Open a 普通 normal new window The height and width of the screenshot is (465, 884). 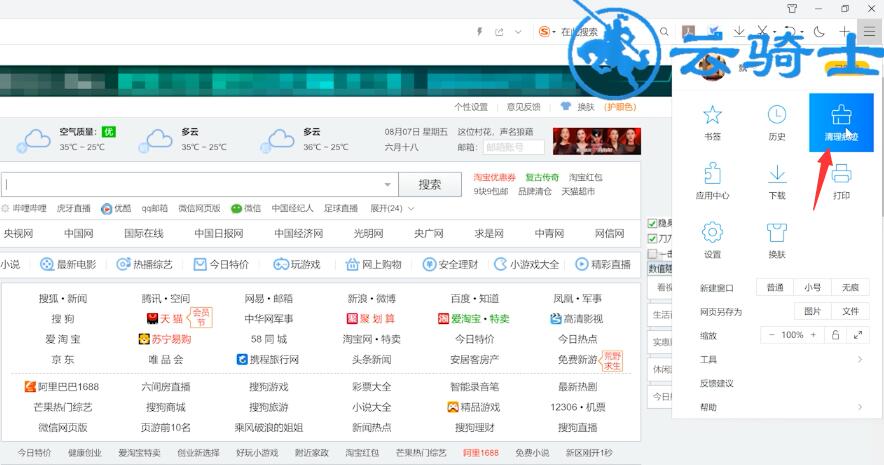click(x=775, y=287)
